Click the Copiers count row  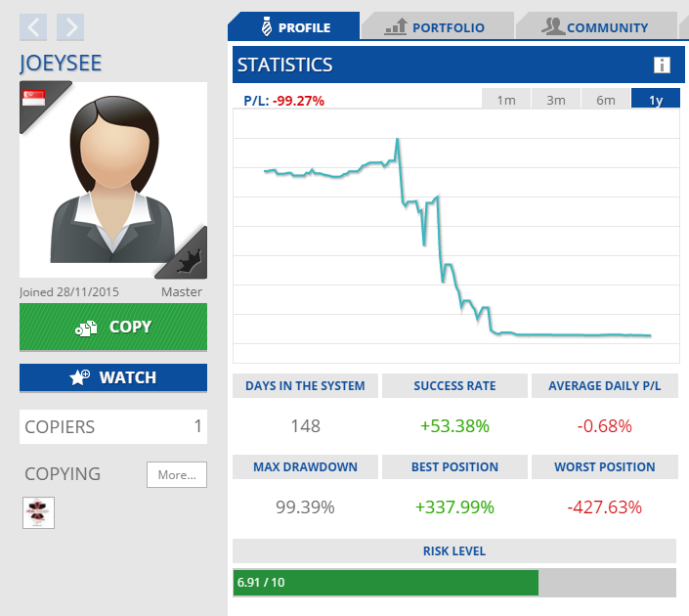[113, 426]
